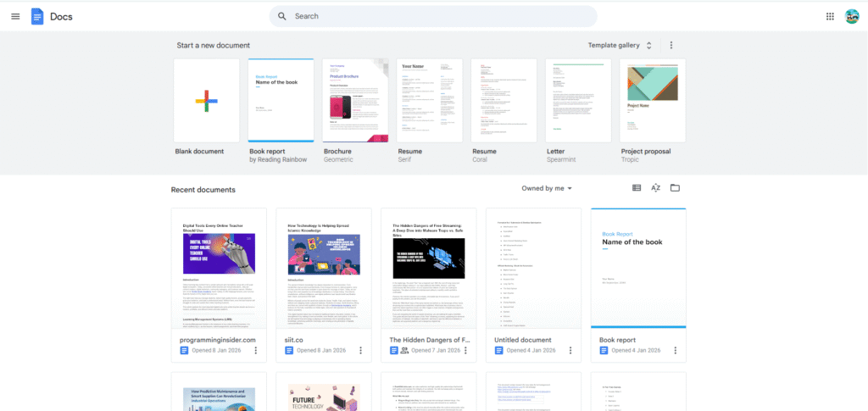This screenshot has width=868, height=411.
Task: Pick the Project proposal Tropic template
Action: coord(652,101)
